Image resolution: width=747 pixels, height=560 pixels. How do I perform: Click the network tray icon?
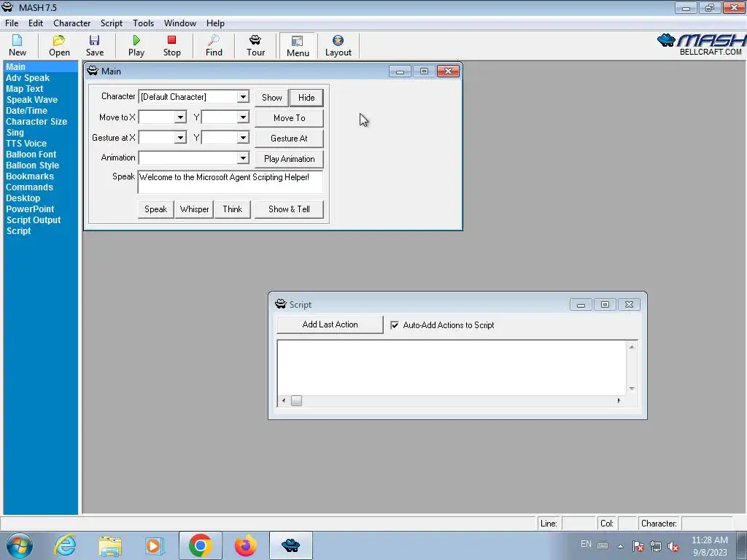[x=656, y=546]
